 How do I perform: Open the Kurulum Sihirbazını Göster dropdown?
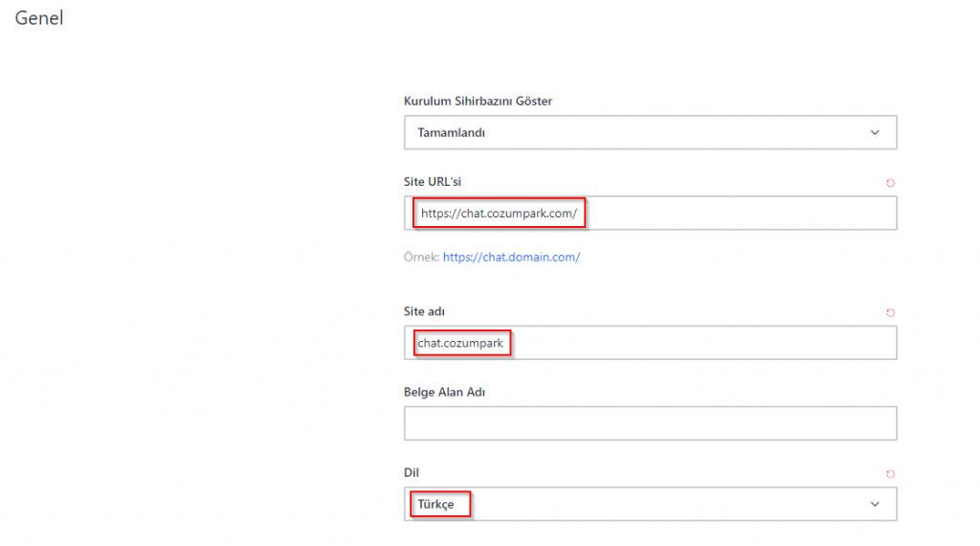650,132
